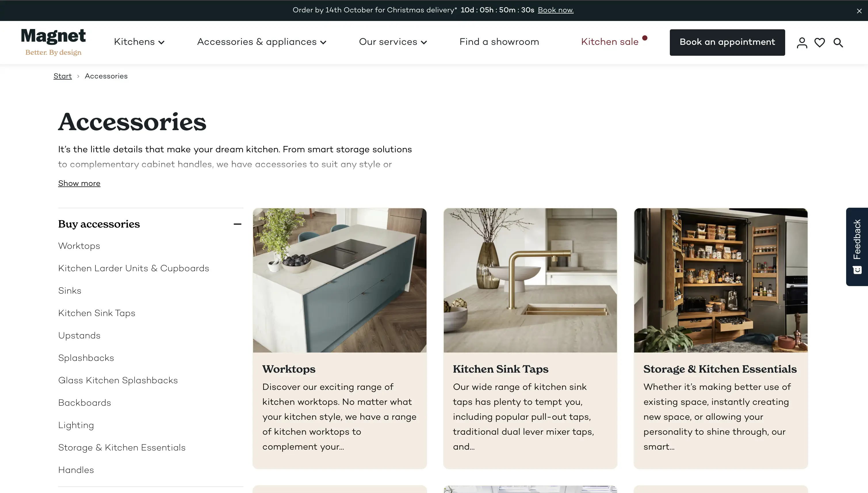Open the Worktops card image
Screen dimensions: 868x493
point(340,280)
